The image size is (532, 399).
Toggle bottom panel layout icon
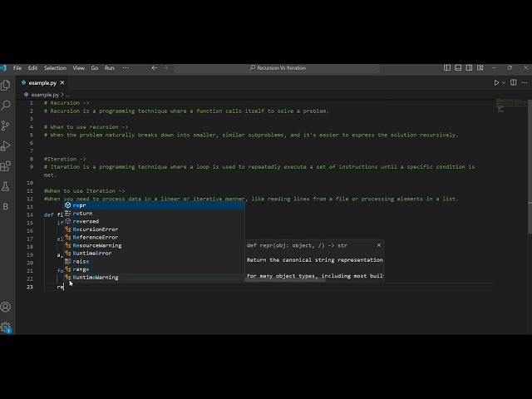(x=458, y=68)
